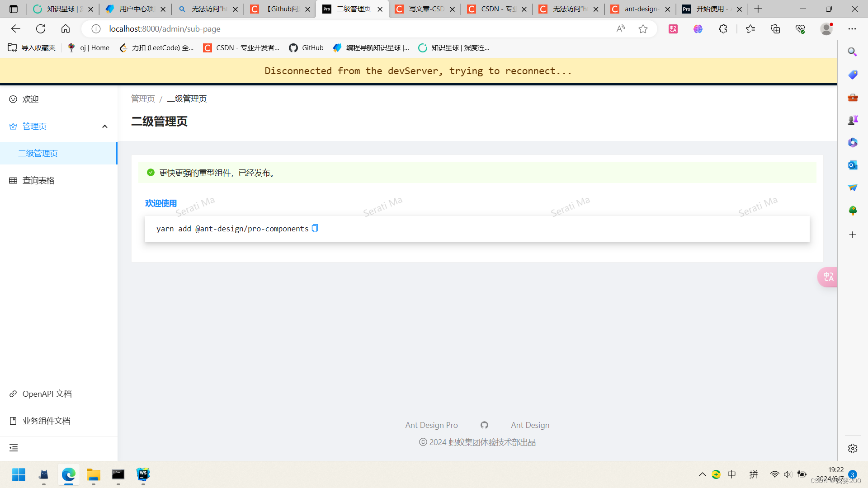Open the Ant Design Pro footer link
868x488 pixels.
[x=431, y=425]
